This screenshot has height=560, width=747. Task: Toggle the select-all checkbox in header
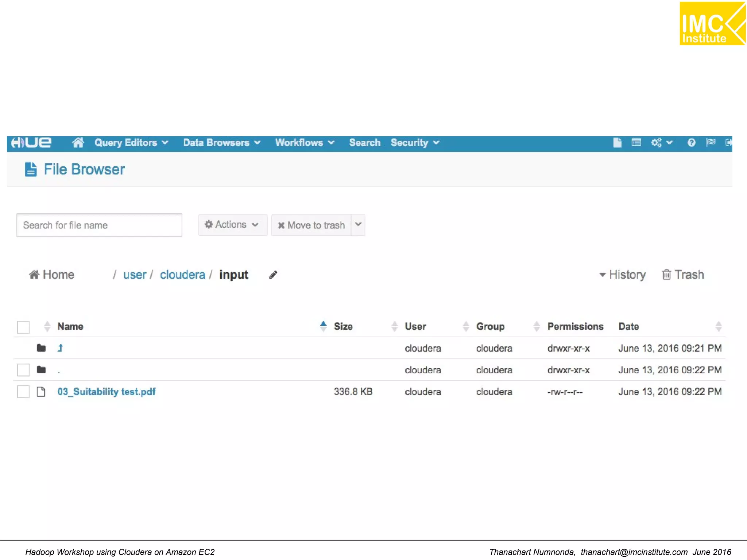click(23, 327)
